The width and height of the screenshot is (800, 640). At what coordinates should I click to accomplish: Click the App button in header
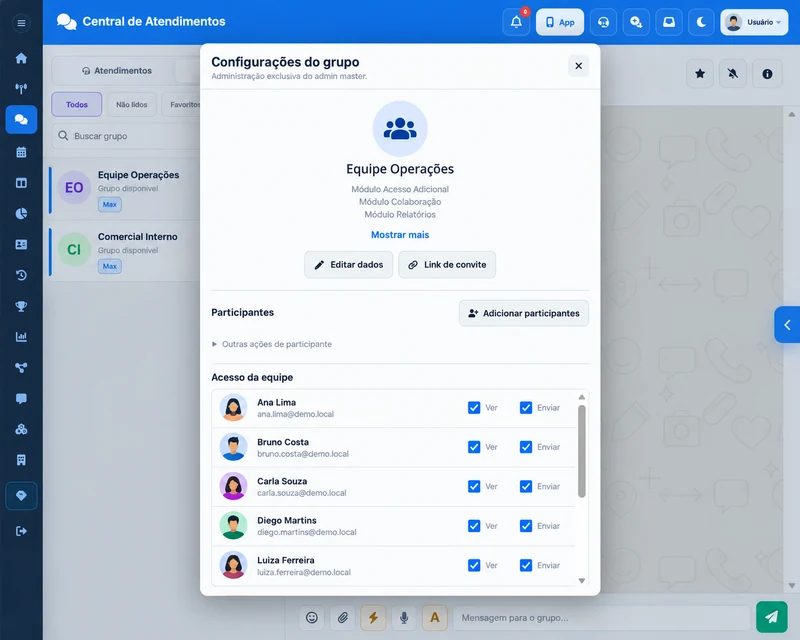point(560,22)
